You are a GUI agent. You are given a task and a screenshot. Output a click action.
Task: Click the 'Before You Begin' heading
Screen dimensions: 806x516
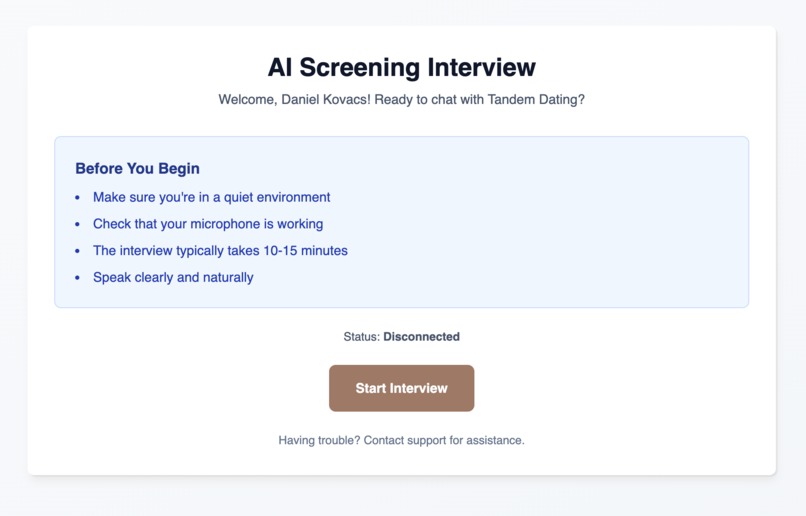[137, 169]
